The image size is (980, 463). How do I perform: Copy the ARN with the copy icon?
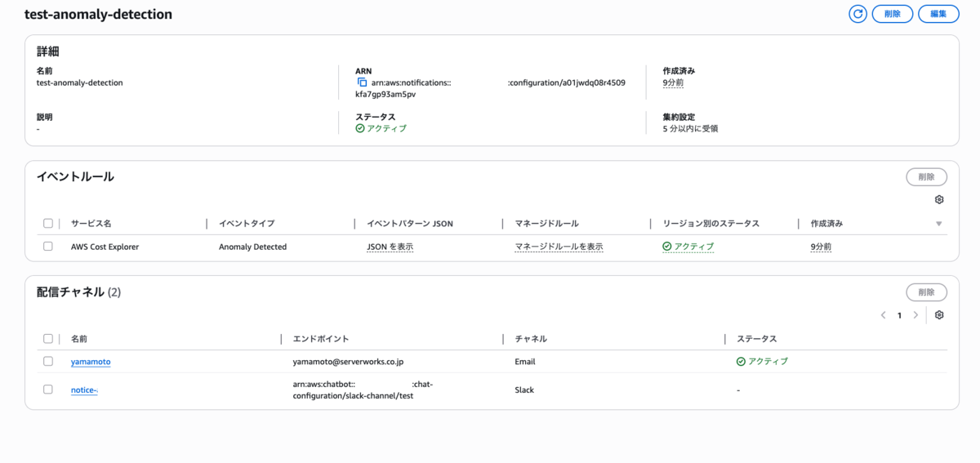pos(362,82)
